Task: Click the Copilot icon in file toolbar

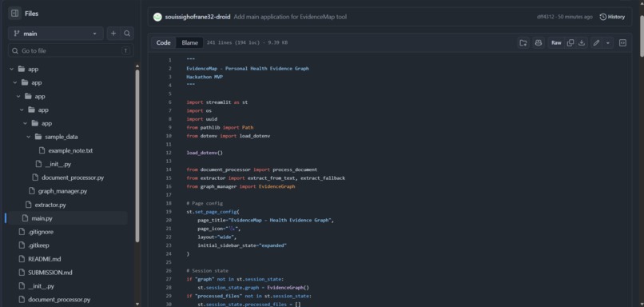Action: pos(539,42)
